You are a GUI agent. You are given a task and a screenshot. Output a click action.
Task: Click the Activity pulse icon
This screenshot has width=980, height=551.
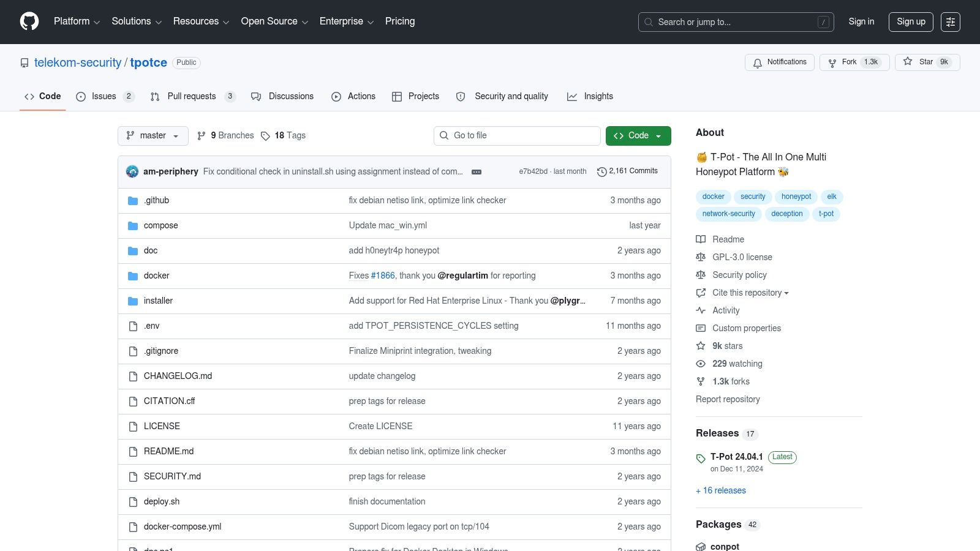[701, 310]
